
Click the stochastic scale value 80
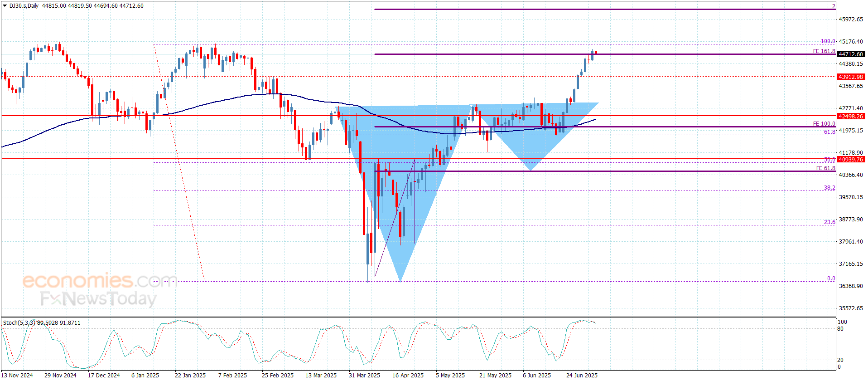(840, 329)
